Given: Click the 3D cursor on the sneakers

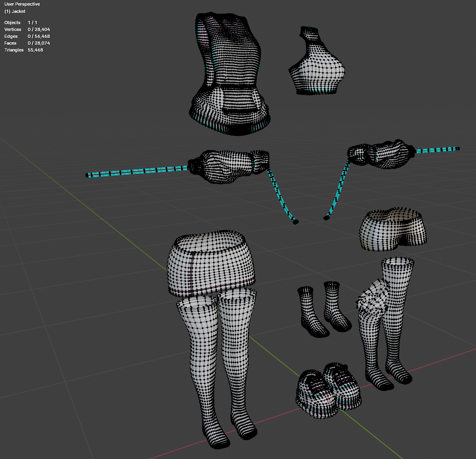Looking at the screenshot, I should [x=327, y=398].
